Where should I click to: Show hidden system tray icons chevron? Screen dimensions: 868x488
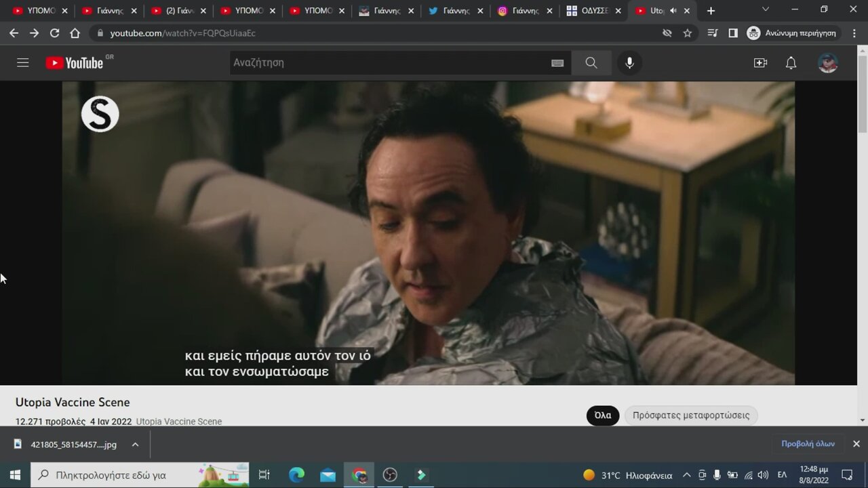coord(686,475)
